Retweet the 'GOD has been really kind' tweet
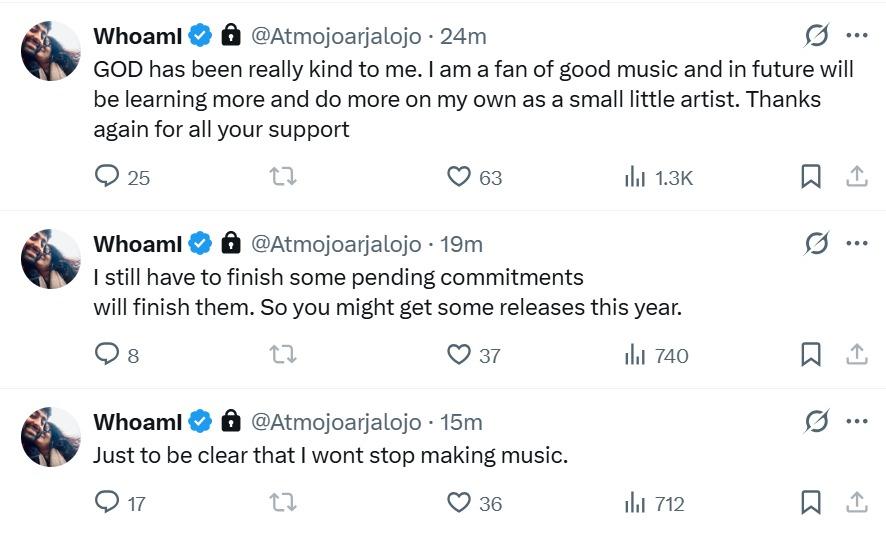886x536 pixels. (284, 177)
